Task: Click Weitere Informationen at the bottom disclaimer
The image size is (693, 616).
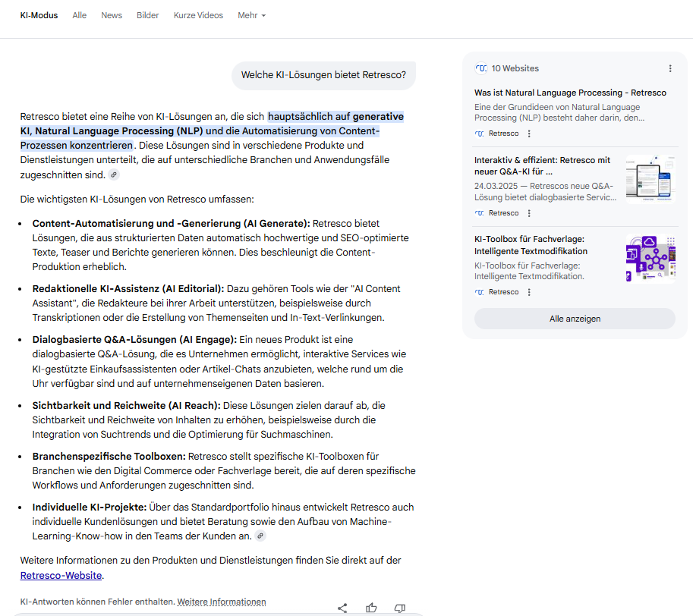Action: (x=221, y=601)
